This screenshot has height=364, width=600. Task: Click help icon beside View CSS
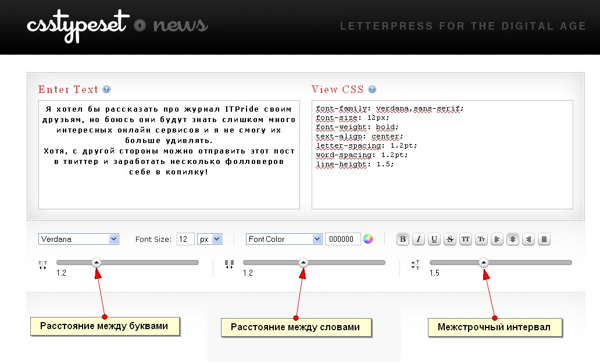pos(372,90)
